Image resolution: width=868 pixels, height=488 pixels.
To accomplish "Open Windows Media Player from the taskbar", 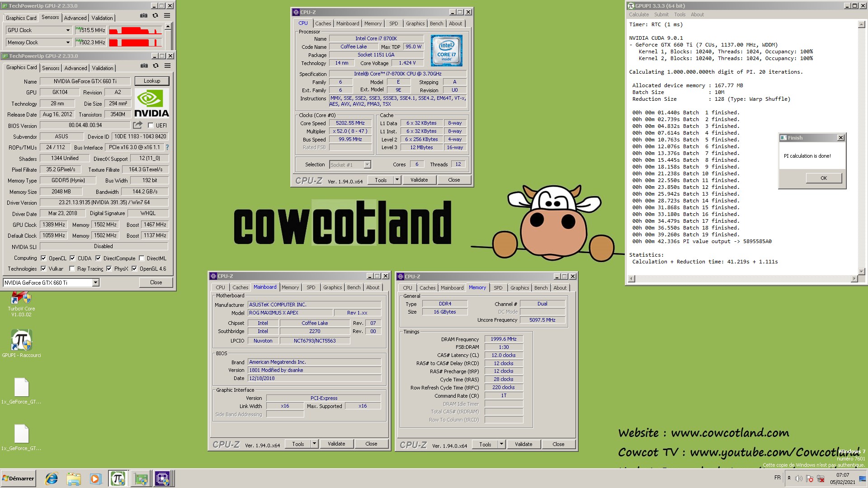I will 95,479.
